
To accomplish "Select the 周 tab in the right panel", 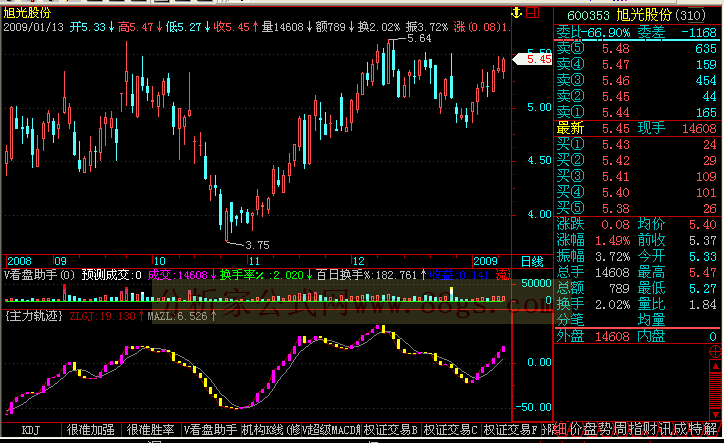I will [x=621, y=429].
